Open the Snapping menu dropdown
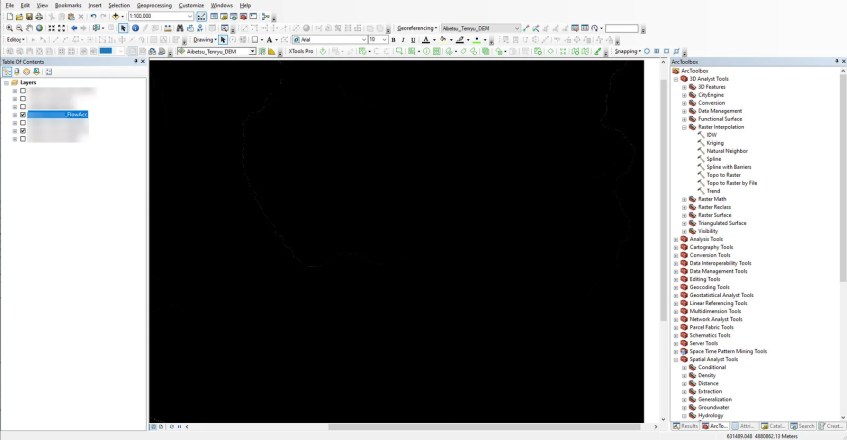Screen dimensions: 847x440 point(628,51)
